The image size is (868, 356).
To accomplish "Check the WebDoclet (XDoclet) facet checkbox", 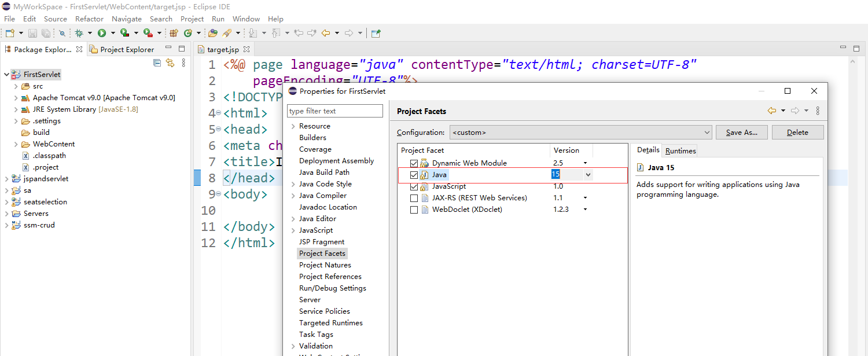I will click(x=414, y=210).
